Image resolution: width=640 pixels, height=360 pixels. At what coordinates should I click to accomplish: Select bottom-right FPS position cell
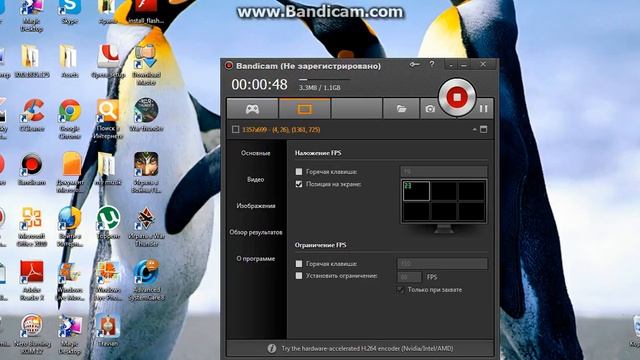[471, 211]
